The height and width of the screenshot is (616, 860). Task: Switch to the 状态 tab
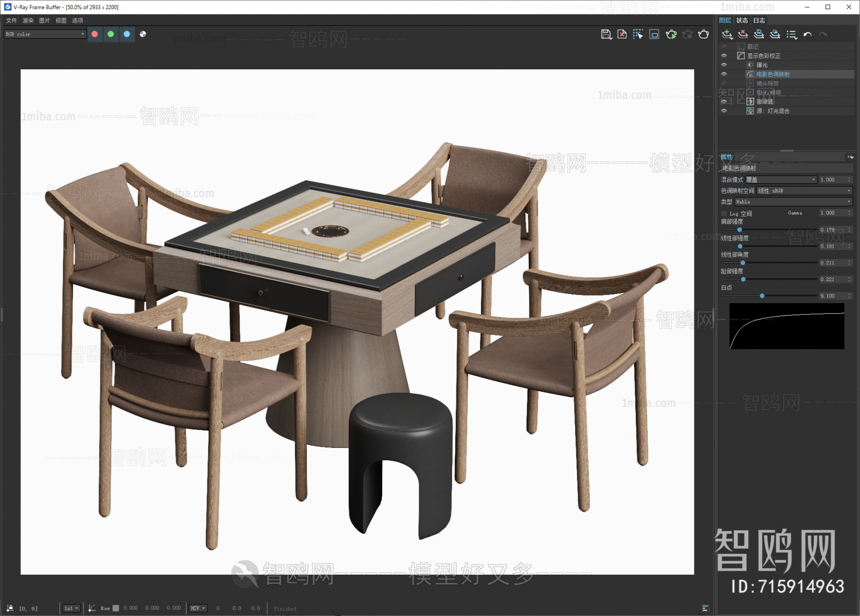click(742, 20)
